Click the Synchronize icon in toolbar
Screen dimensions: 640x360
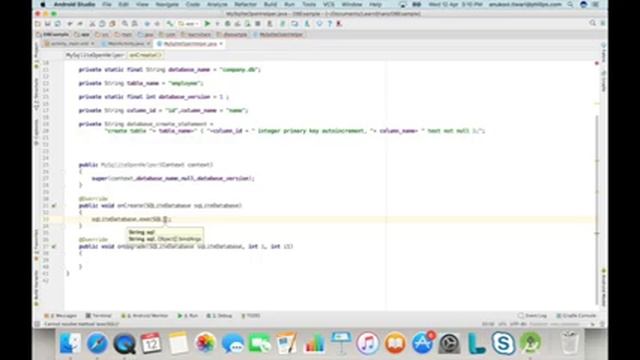point(58,24)
